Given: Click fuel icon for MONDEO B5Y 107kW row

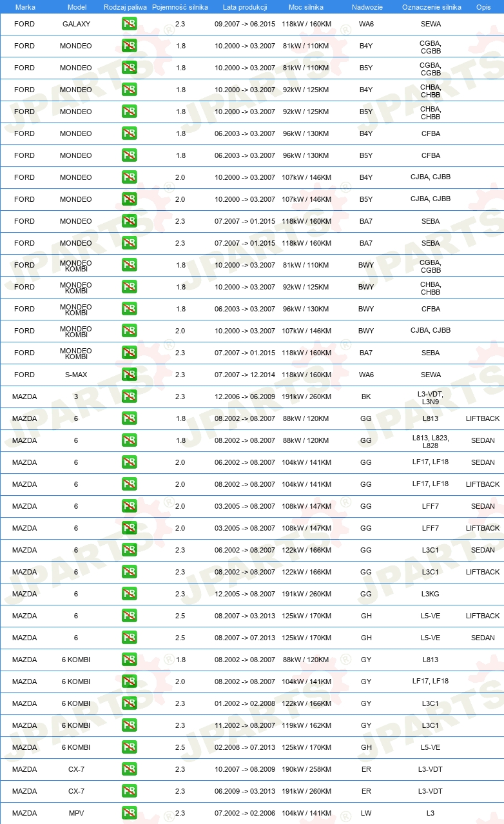Looking at the screenshot, I should tap(130, 199).
